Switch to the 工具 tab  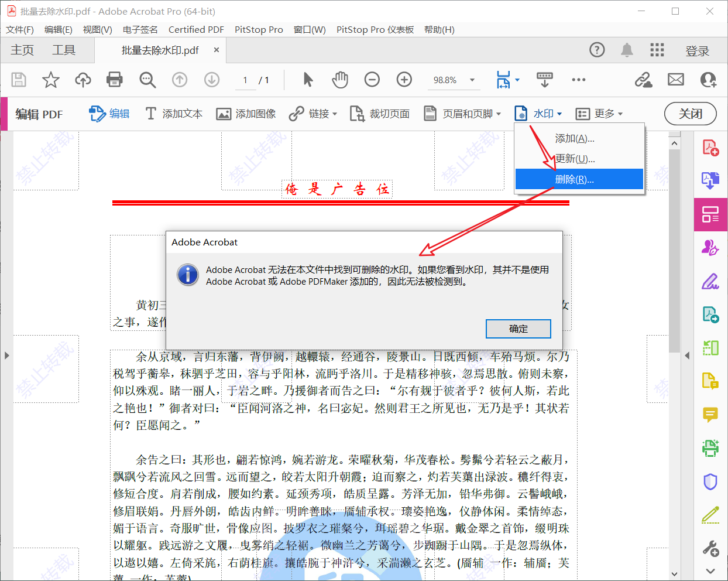[x=64, y=50]
